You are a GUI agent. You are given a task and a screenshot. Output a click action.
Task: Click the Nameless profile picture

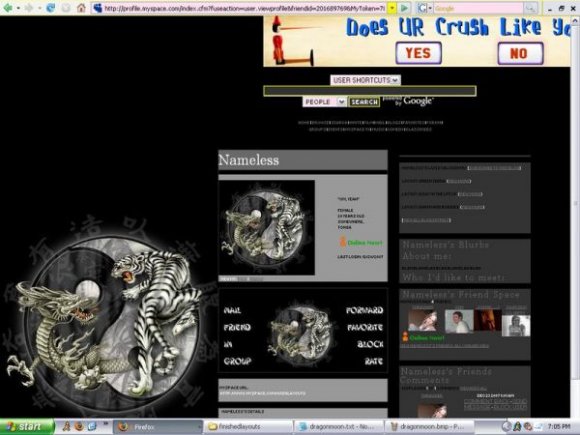click(x=267, y=227)
